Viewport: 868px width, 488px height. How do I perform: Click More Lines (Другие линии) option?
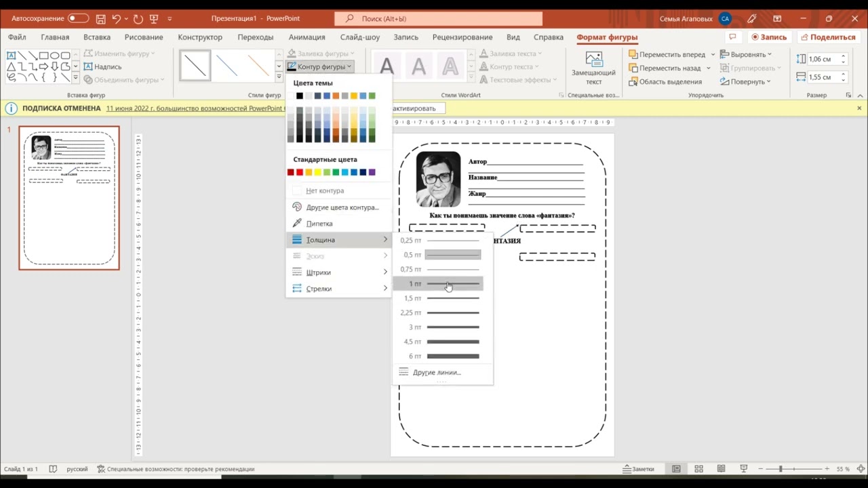coord(436,372)
